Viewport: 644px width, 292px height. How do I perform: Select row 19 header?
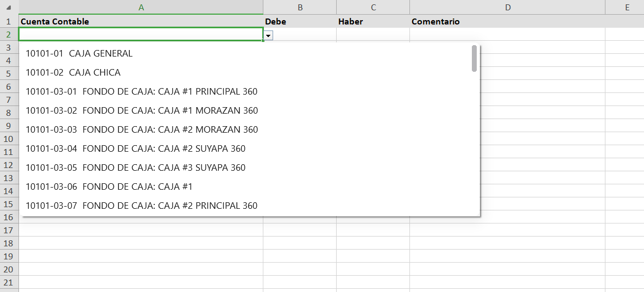(9, 256)
